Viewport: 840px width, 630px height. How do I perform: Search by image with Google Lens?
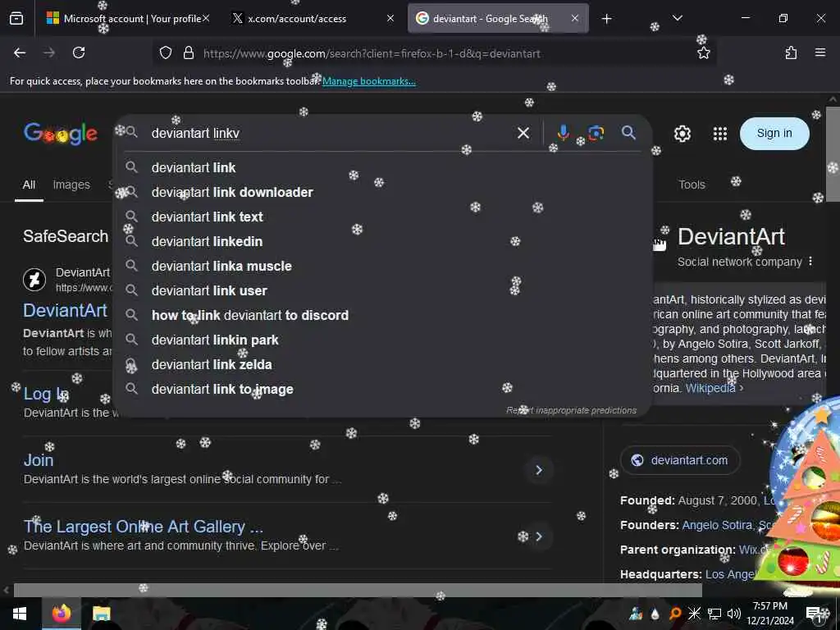pyautogui.click(x=596, y=132)
